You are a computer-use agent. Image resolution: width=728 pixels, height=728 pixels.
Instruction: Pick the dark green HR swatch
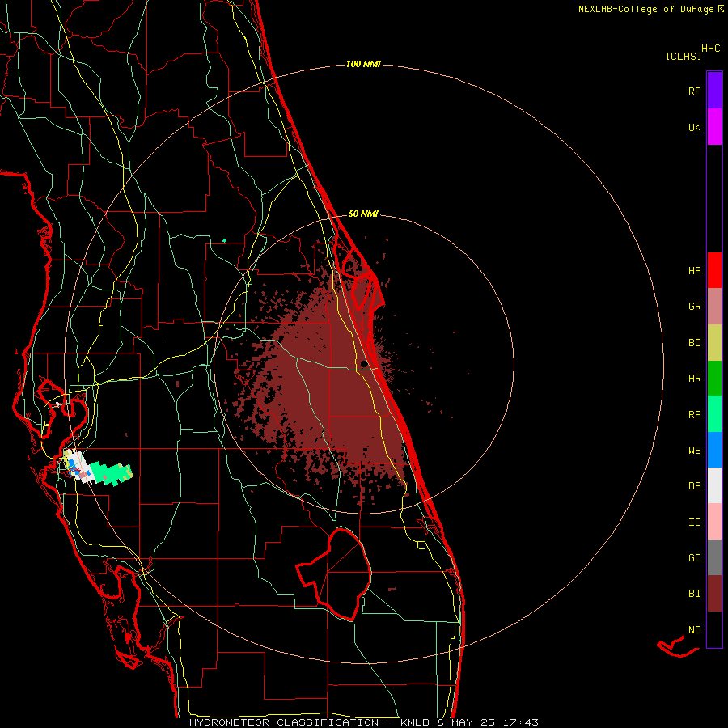tap(714, 379)
